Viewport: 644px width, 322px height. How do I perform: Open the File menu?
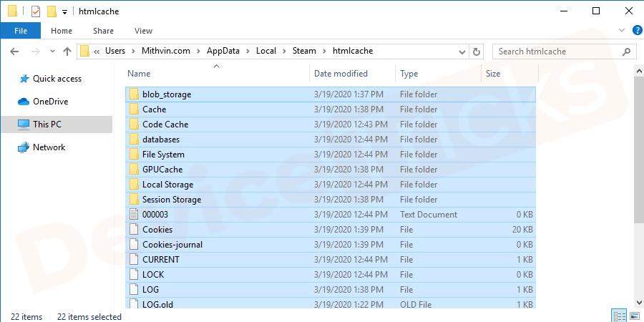tap(21, 31)
